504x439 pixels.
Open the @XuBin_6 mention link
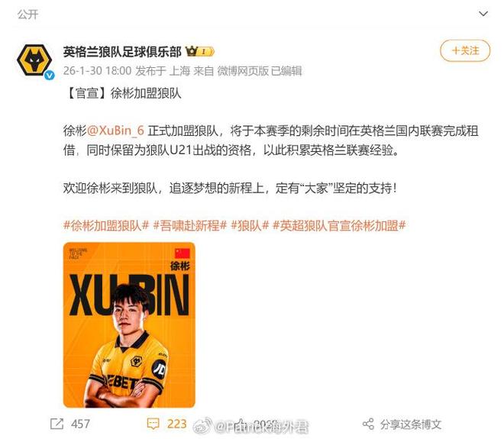click(x=115, y=131)
